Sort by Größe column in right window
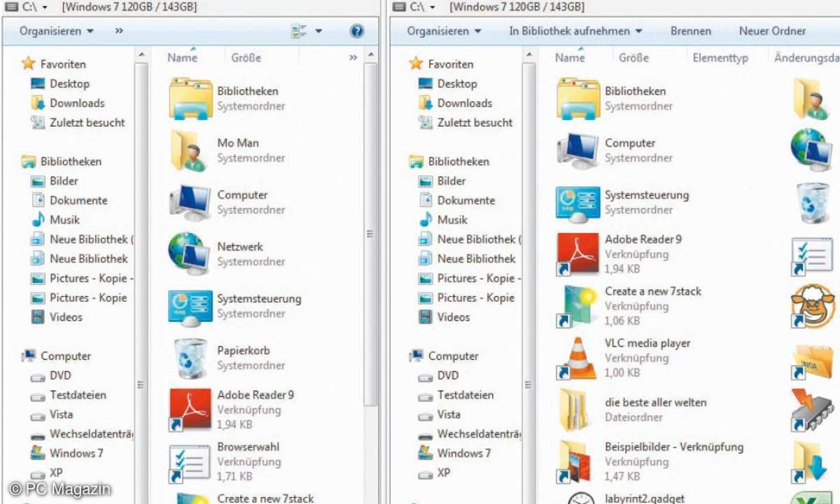The width and height of the screenshot is (840, 504). click(634, 58)
